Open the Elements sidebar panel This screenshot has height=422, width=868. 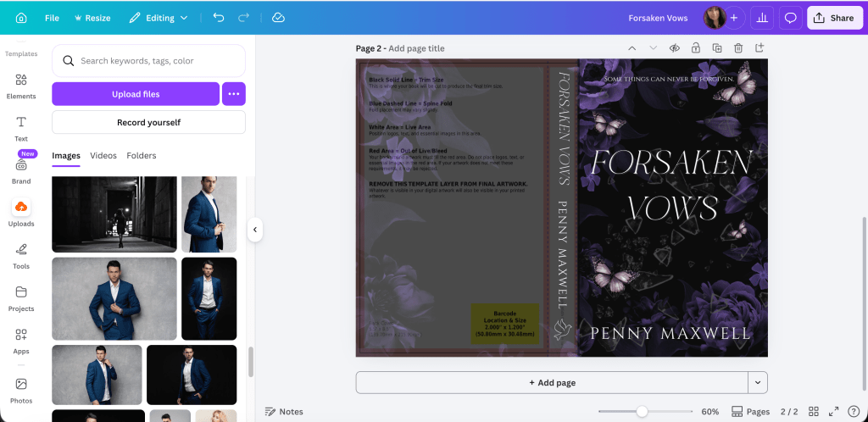click(x=21, y=86)
